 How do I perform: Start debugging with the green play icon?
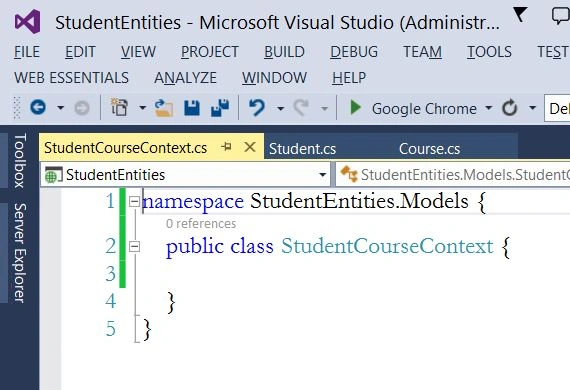click(355, 108)
